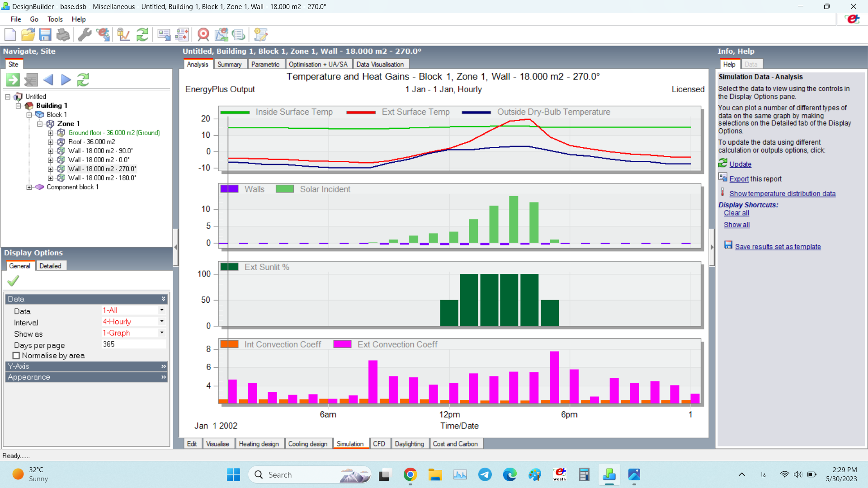Click the notepad with pencil toolbar icon
The height and width of the screenshot is (488, 868).
(x=261, y=35)
